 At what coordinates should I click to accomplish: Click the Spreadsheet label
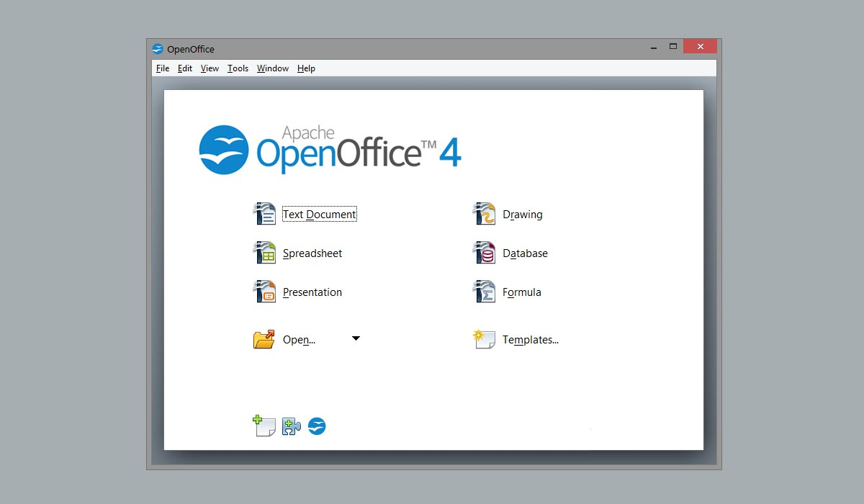(312, 253)
